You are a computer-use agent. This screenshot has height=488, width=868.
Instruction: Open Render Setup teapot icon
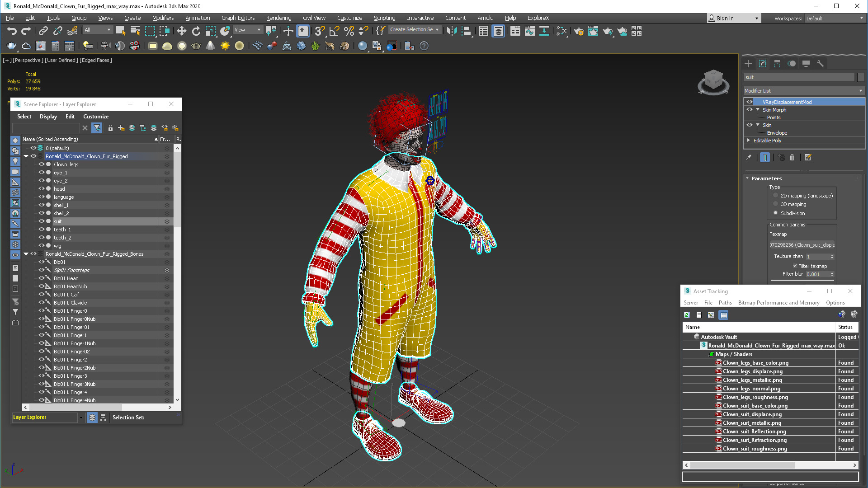pos(579,31)
